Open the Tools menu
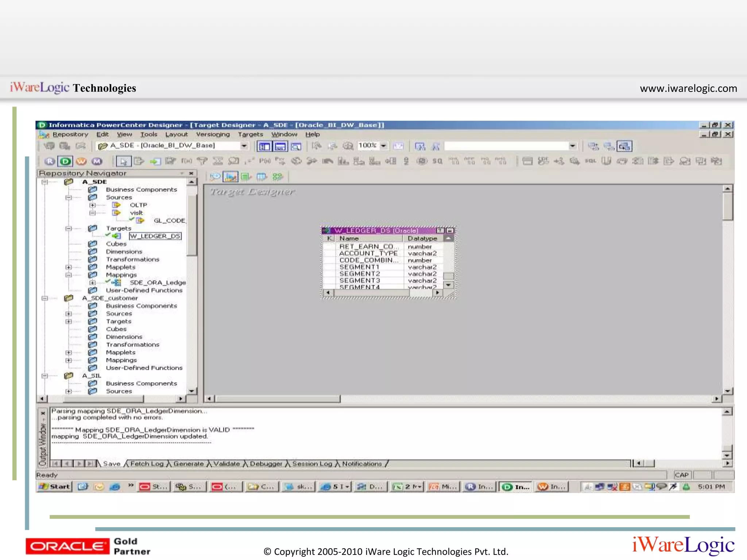747x560 pixels. (x=149, y=135)
